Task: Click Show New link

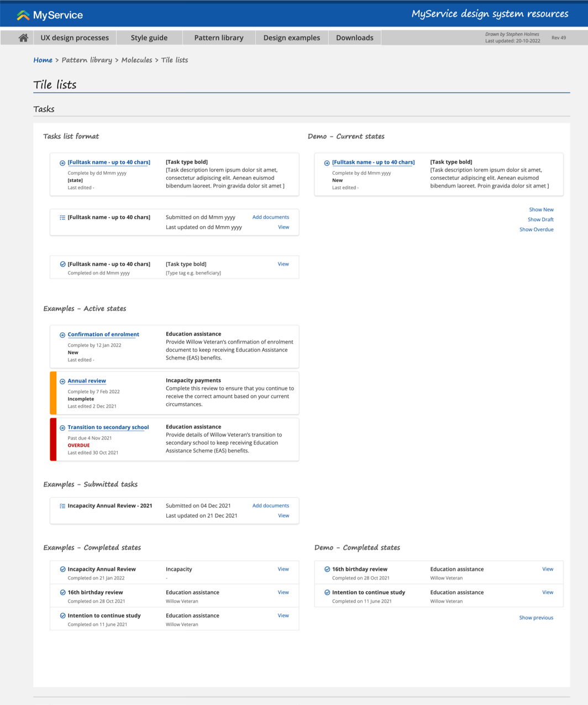Action: click(541, 210)
